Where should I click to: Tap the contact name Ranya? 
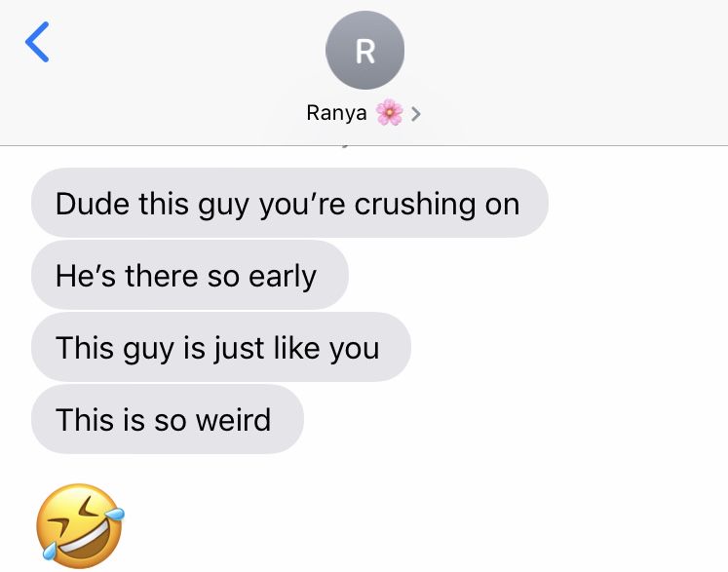click(336, 113)
